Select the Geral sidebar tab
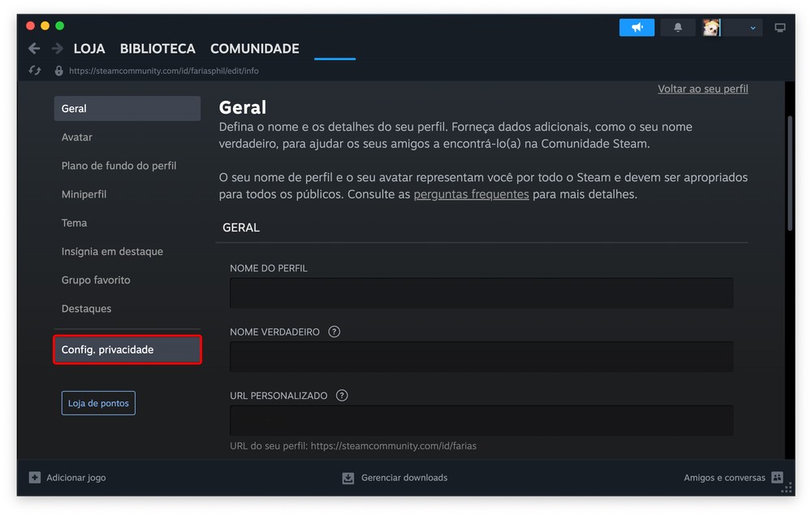 [127, 108]
